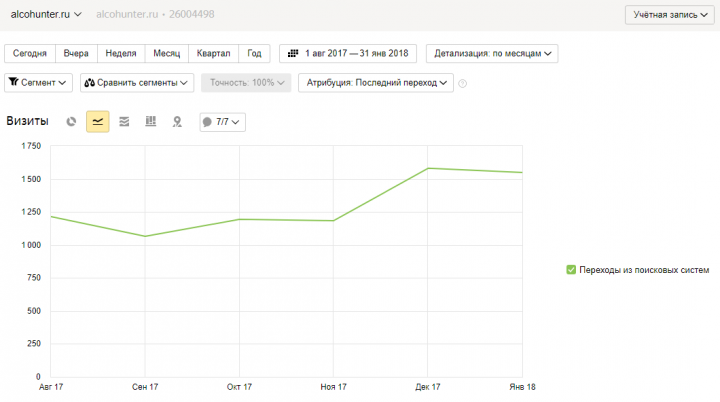Image resolution: width=720 pixels, height=402 pixels.
Task: Click the Янв 18 axis label
Action: 522,387
